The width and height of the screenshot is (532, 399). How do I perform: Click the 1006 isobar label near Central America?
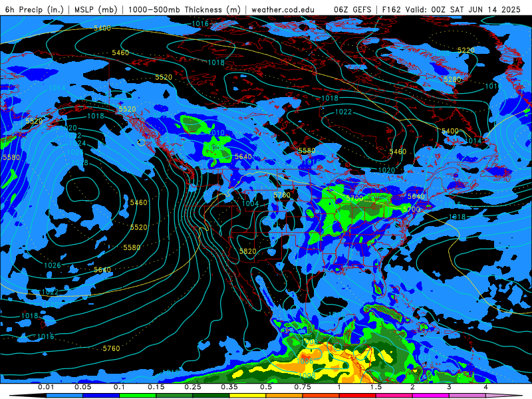[x=305, y=361]
